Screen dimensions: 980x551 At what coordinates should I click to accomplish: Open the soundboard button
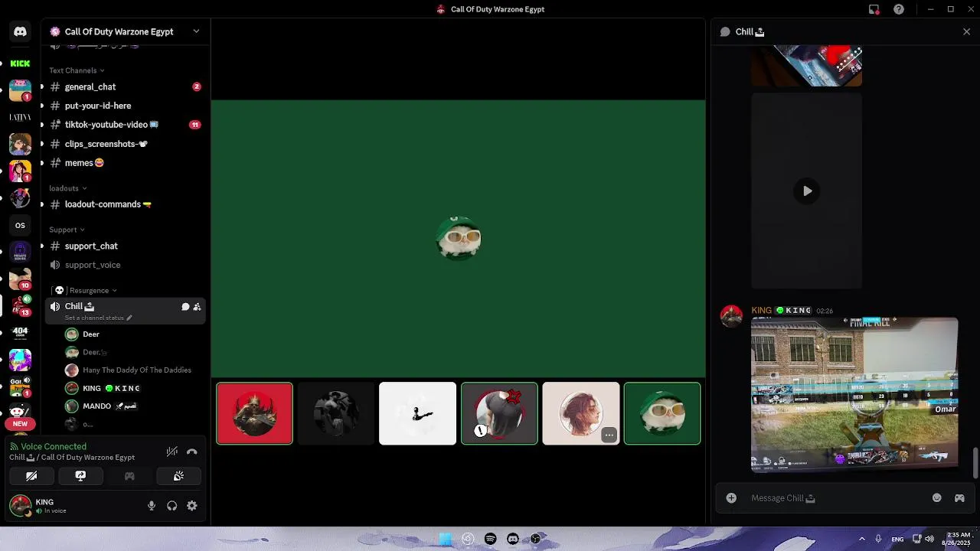(x=178, y=476)
